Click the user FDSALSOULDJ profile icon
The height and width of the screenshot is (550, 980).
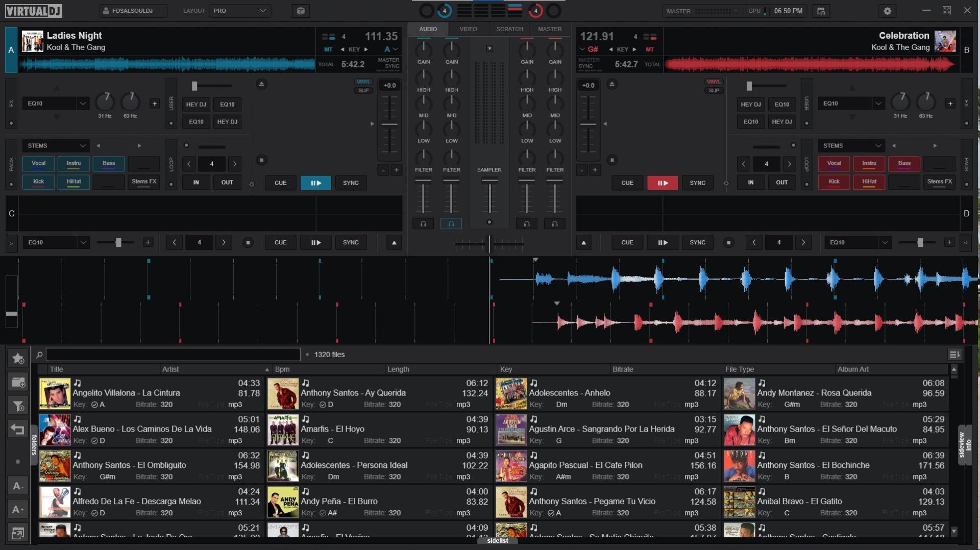click(106, 11)
